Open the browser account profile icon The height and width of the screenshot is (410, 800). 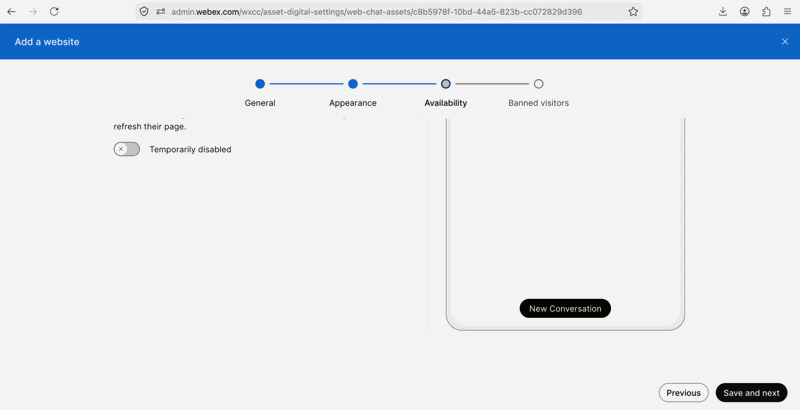click(744, 11)
